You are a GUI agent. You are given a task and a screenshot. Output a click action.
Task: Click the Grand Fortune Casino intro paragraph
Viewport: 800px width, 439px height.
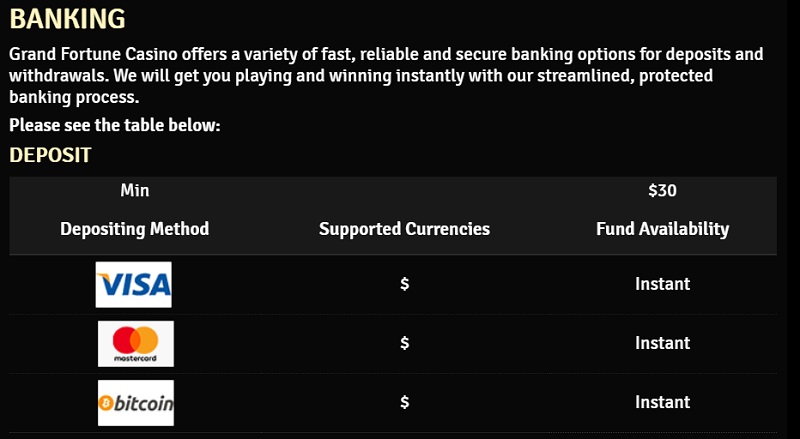click(x=386, y=76)
